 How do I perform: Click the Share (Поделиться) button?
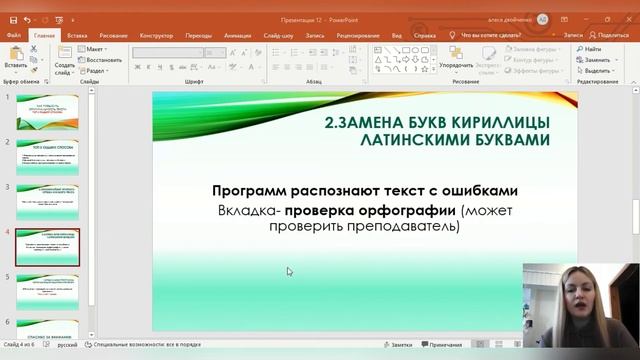609,36
